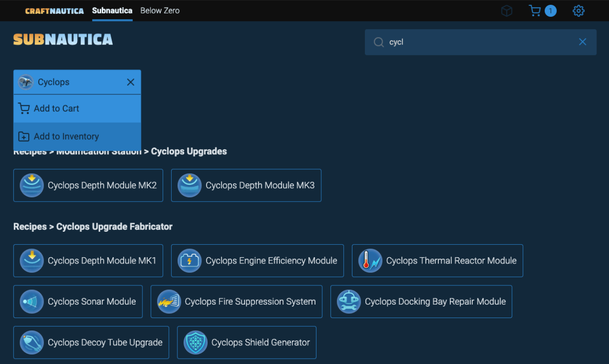The width and height of the screenshot is (609, 364).
Task: Open the Craftnautica home logo
Action: point(54,11)
